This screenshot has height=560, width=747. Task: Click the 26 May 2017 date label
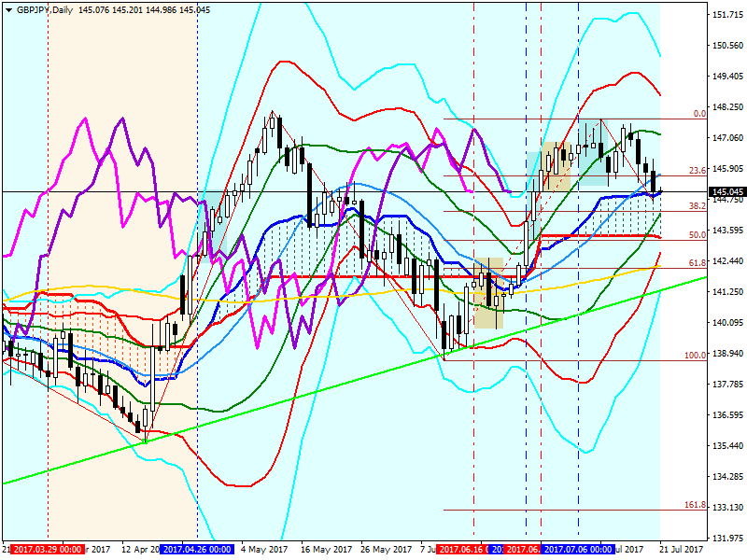click(386, 550)
